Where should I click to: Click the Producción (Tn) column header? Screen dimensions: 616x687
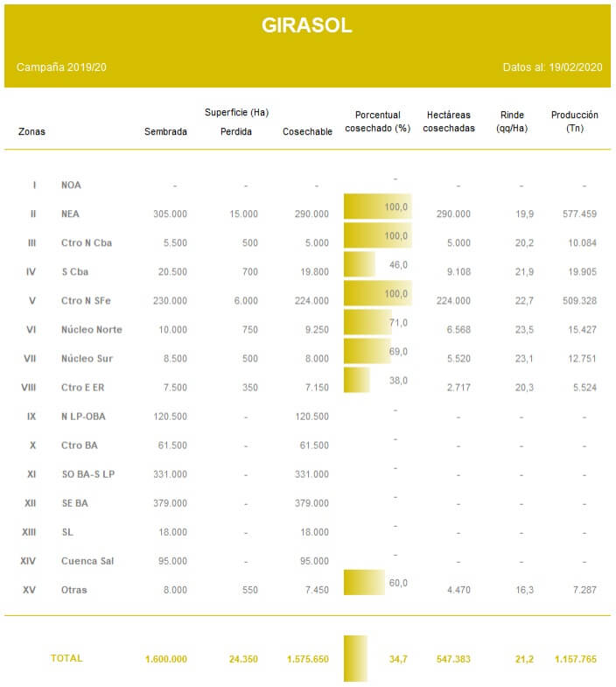pyautogui.click(x=575, y=122)
